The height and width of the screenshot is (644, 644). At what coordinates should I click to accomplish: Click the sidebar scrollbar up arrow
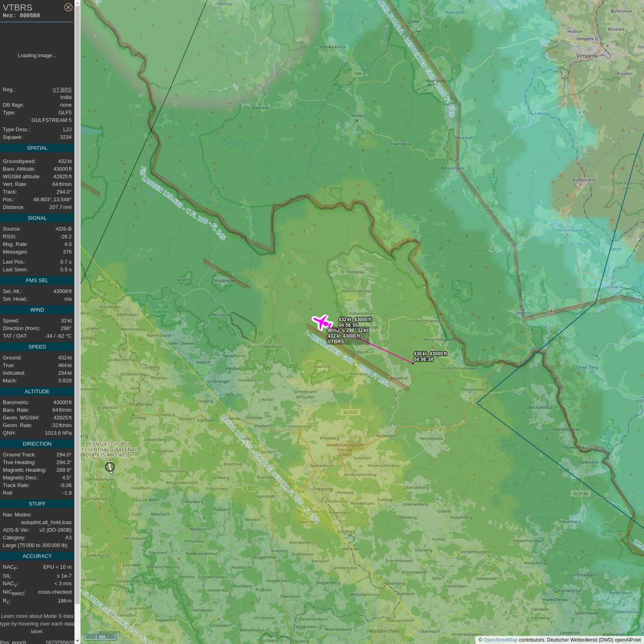click(77, 3)
